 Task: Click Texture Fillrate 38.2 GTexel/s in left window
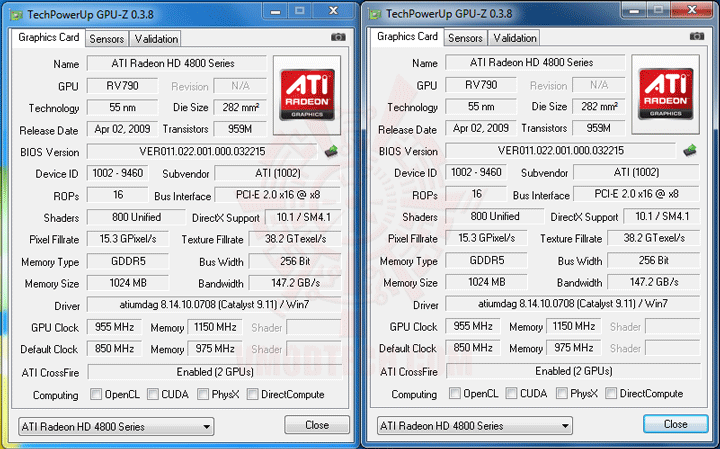(x=295, y=239)
